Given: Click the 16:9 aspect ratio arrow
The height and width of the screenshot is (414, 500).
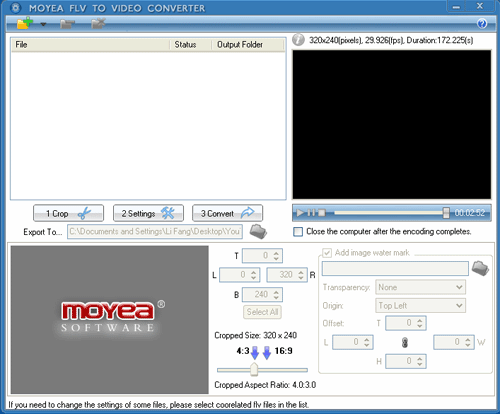Looking at the screenshot, I should (267, 353).
